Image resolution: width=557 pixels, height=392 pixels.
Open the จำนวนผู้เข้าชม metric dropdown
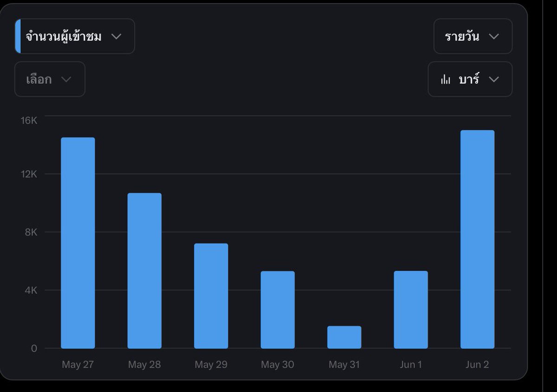click(75, 36)
